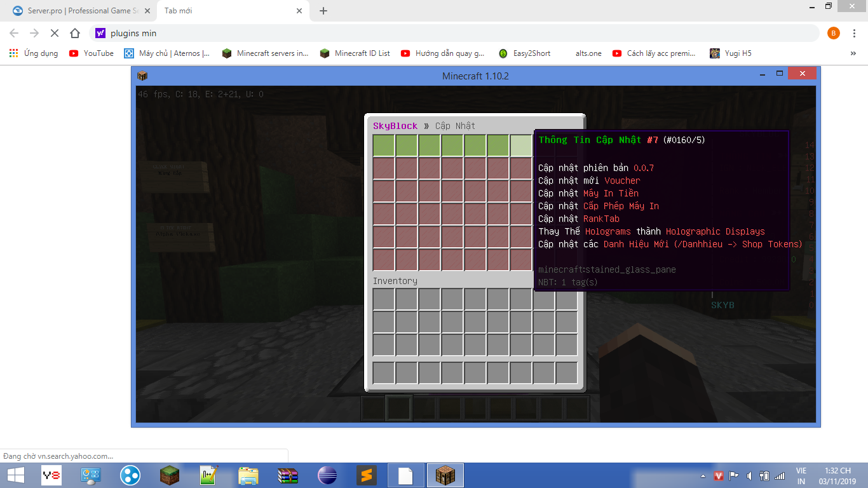The image size is (868, 488).
Task: Click the highlighted light-green glass pane slot
Action: (521, 146)
